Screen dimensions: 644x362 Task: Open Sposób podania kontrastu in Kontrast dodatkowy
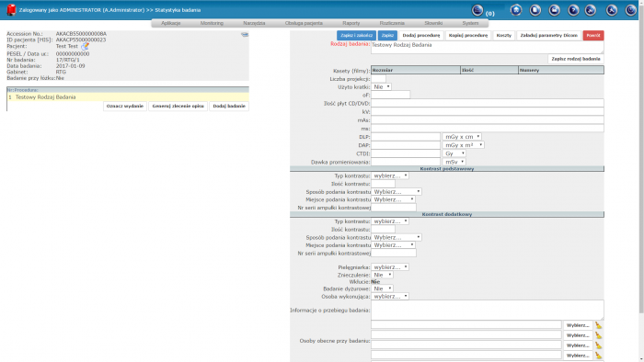397,237
